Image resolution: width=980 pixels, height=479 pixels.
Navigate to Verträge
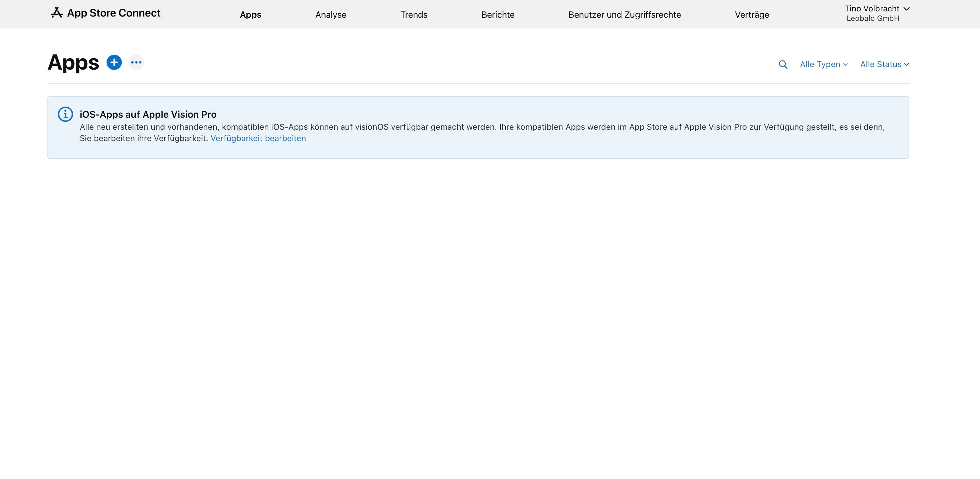click(x=752, y=15)
